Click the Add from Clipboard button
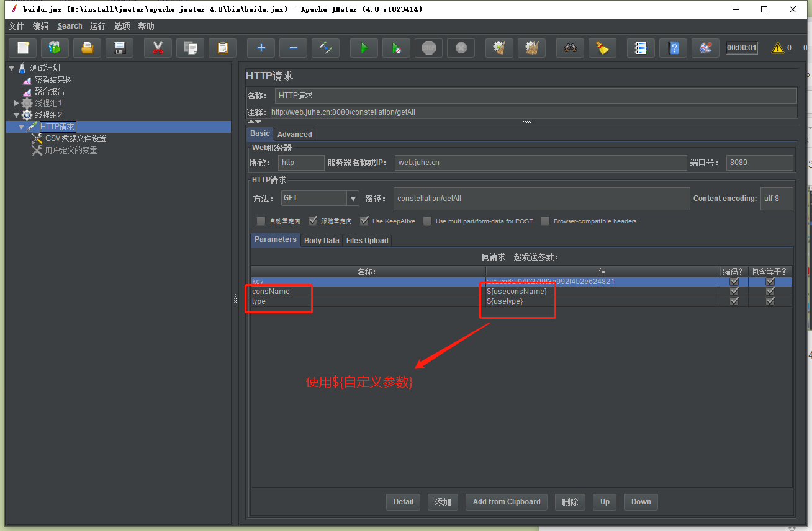 [x=507, y=502]
